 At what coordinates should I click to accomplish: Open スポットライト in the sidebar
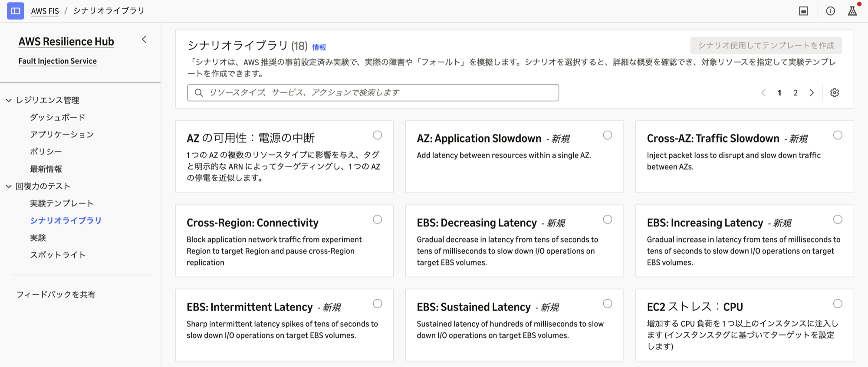[57, 255]
